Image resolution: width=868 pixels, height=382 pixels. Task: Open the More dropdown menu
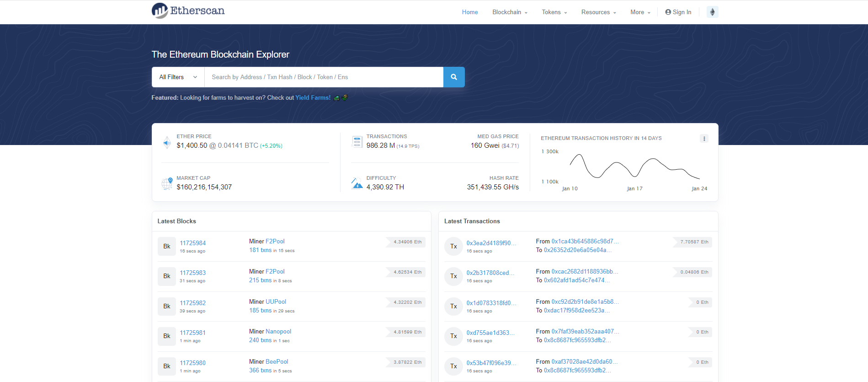pos(640,12)
